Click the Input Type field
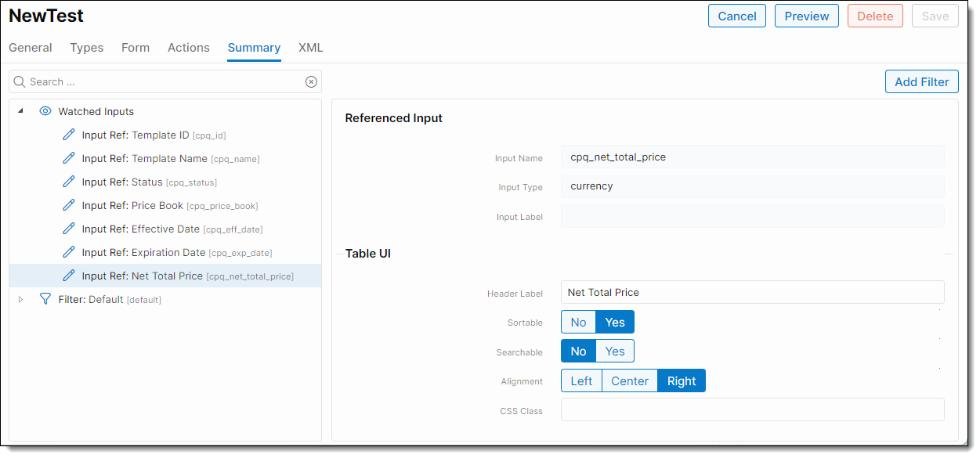This screenshot has height=458, width=980. (x=753, y=186)
